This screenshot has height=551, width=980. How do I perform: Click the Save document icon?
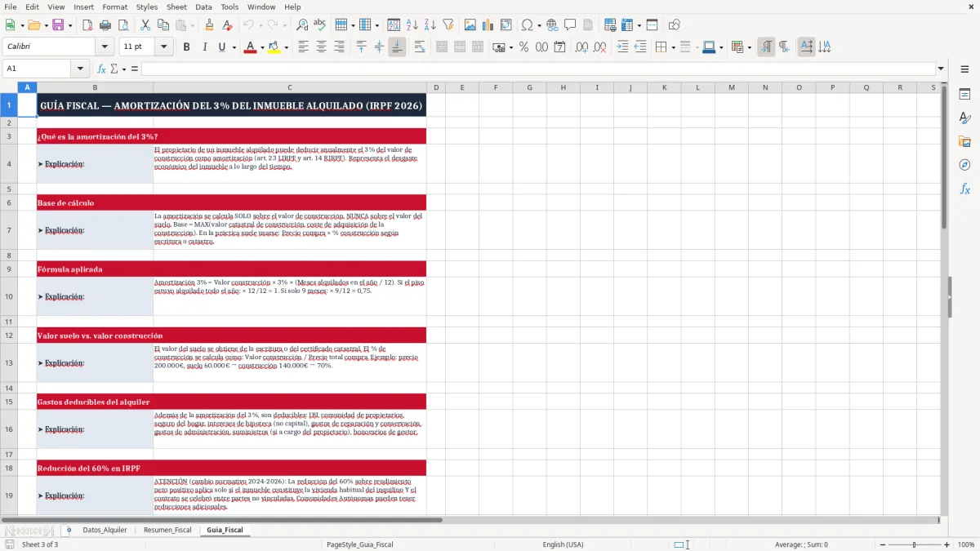tap(58, 25)
